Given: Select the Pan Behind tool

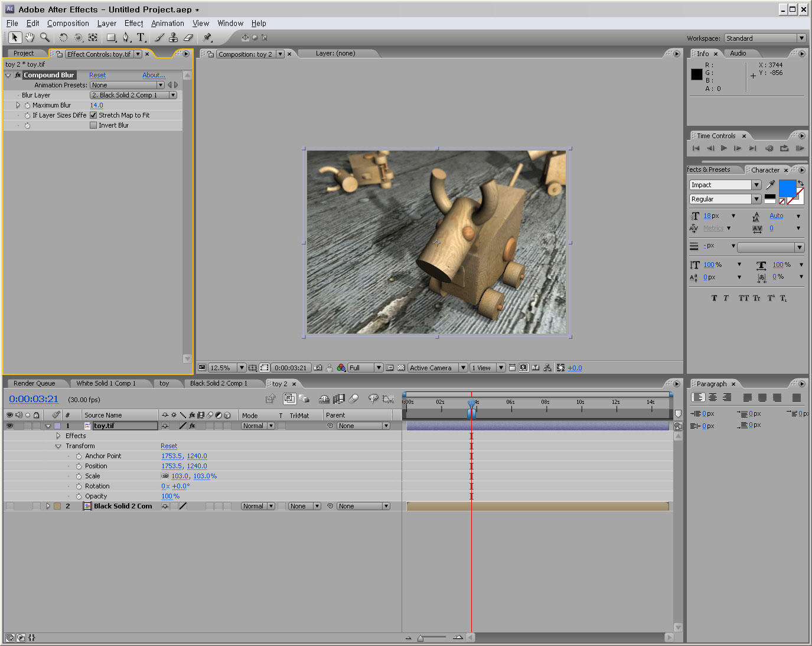Looking at the screenshot, I should coord(93,37).
